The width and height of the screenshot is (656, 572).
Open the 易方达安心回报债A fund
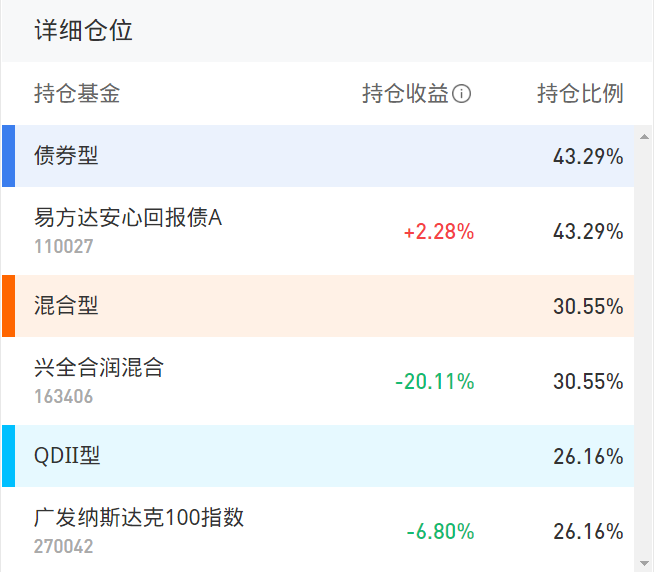127,218
